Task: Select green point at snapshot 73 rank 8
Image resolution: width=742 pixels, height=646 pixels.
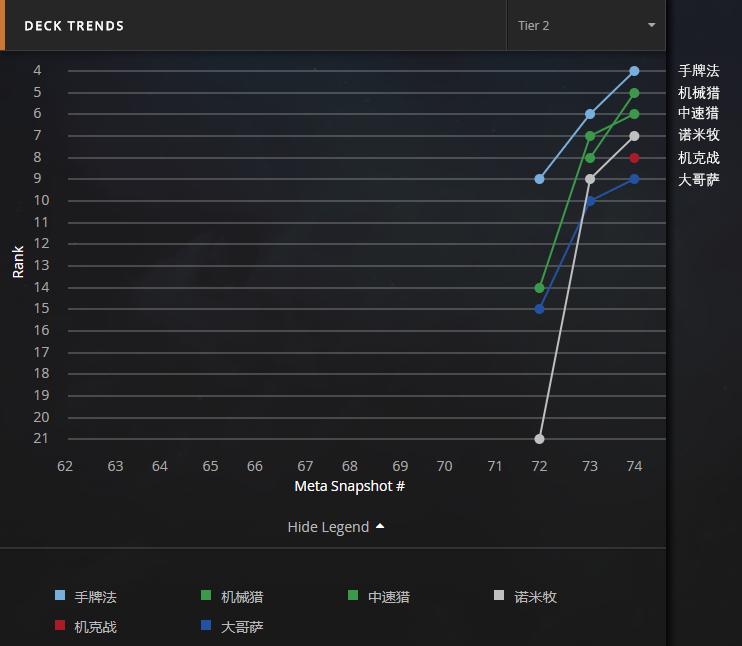Action: tap(590, 158)
